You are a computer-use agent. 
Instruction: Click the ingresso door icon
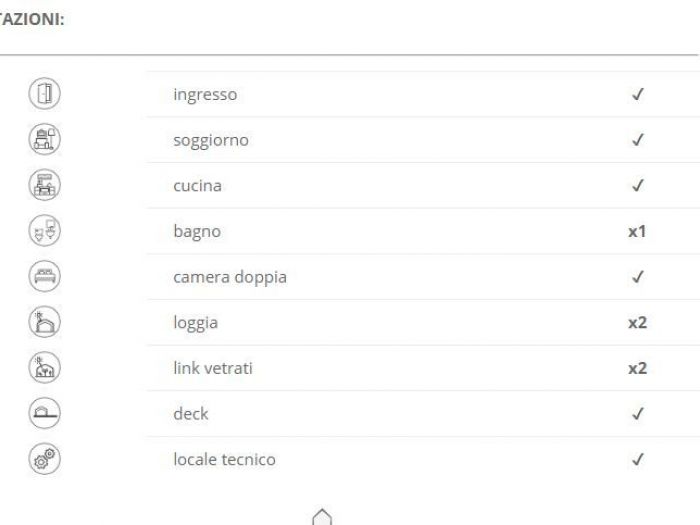coord(43,95)
